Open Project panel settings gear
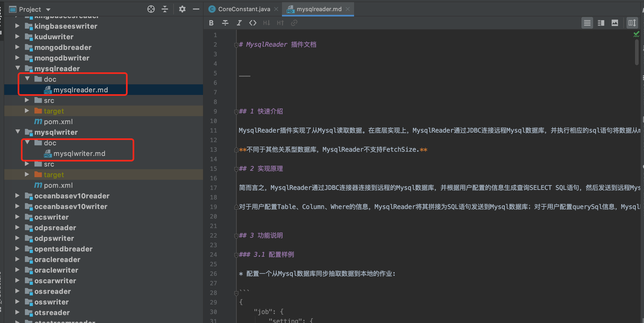 pos(182,9)
